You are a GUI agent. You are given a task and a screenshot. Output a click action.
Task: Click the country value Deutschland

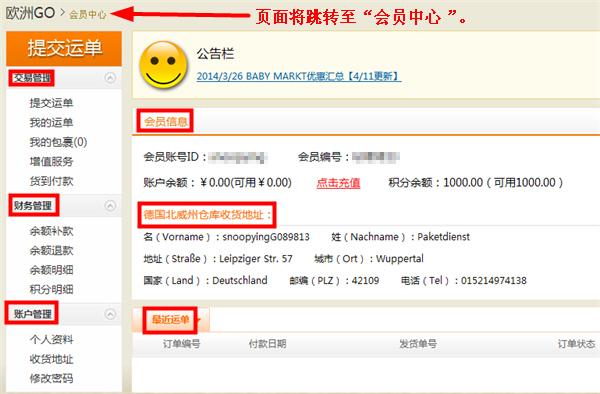(240, 280)
